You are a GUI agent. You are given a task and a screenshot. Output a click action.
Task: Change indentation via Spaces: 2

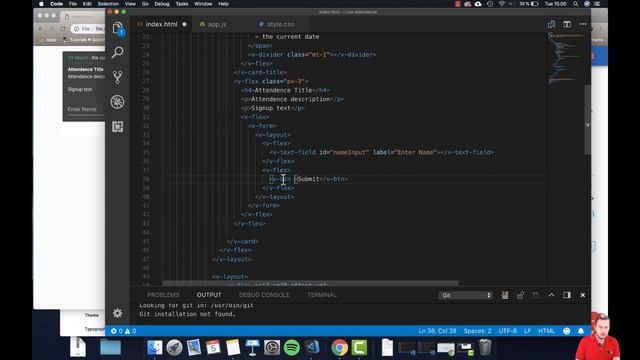pyautogui.click(x=477, y=331)
